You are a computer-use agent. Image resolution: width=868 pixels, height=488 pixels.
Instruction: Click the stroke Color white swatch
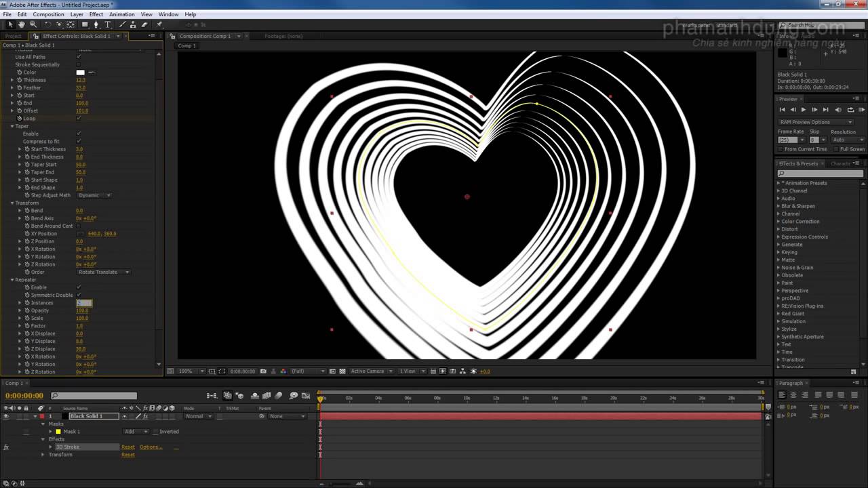click(81, 73)
